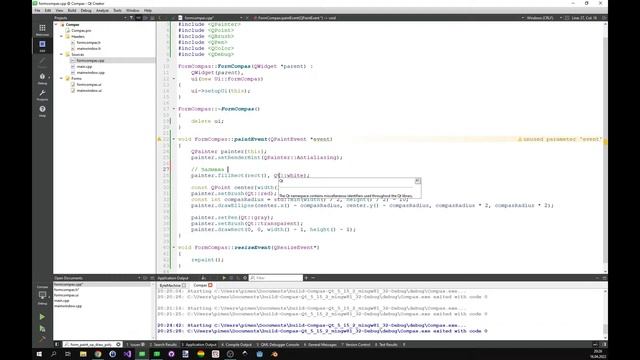This screenshot has height=360, width=640.
Task: Select Compas.pro in project tree
Action: [81, 31]
